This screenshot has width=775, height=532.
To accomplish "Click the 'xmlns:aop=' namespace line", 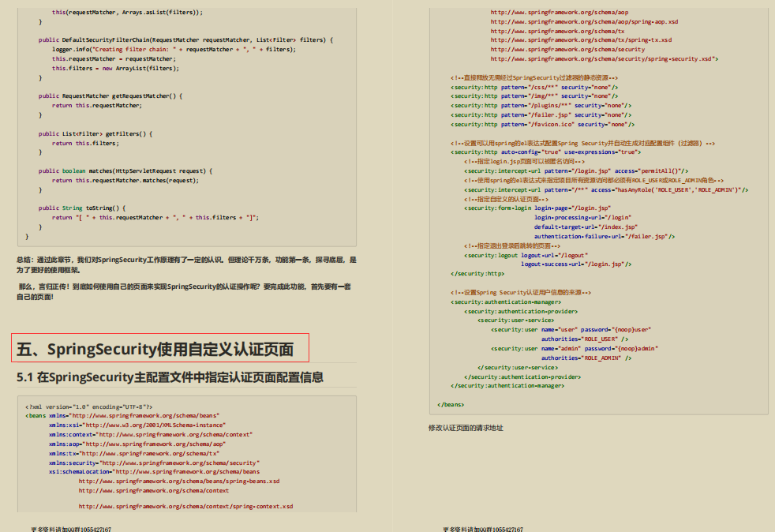I will coord(137,444).
